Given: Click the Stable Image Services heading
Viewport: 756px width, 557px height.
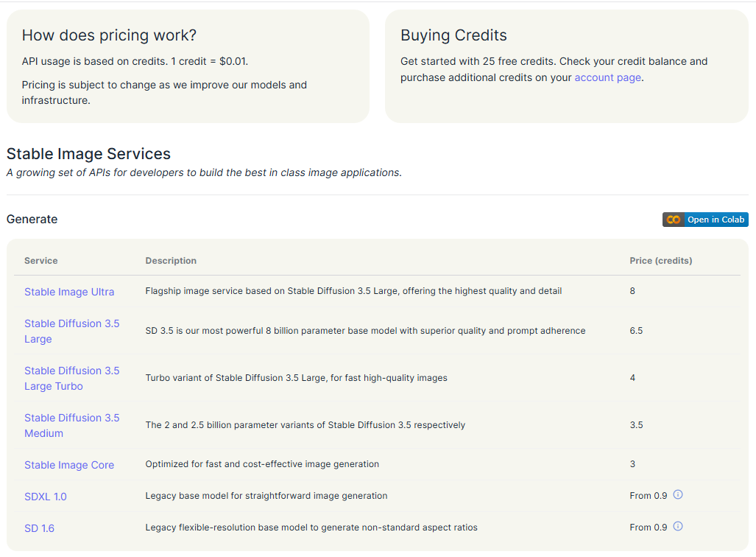Looking at the screenshot, I should click(x=89, y=153).
